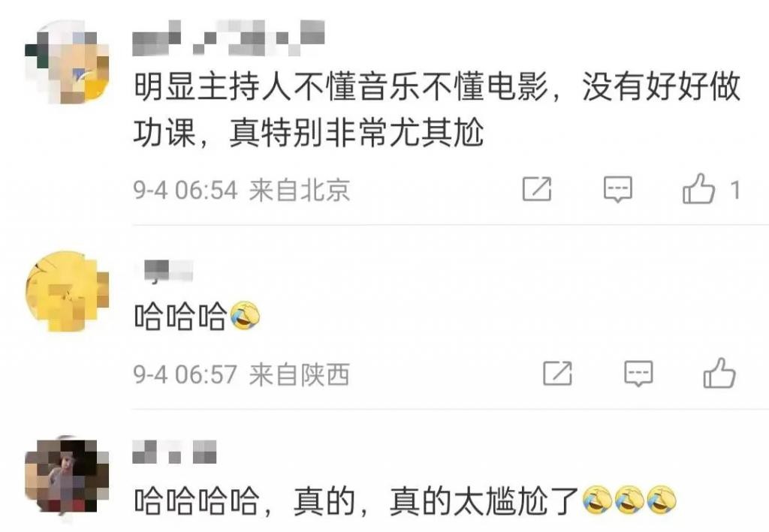Tap the laughing-crying emoji after 哈哈哈
The width and height of the screenshot is (769, 532).
[x=246, y=316]
